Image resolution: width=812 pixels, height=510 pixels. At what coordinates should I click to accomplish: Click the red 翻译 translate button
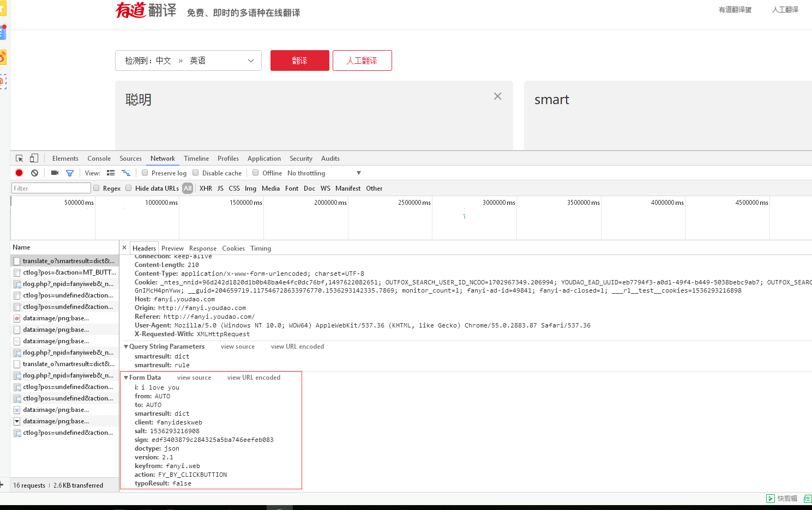click(300, 60)
